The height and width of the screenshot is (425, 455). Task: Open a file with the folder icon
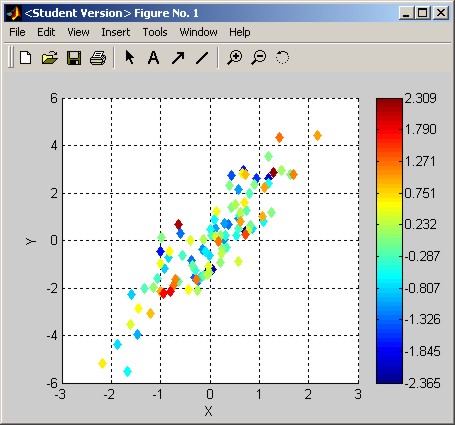coord(50,58)
